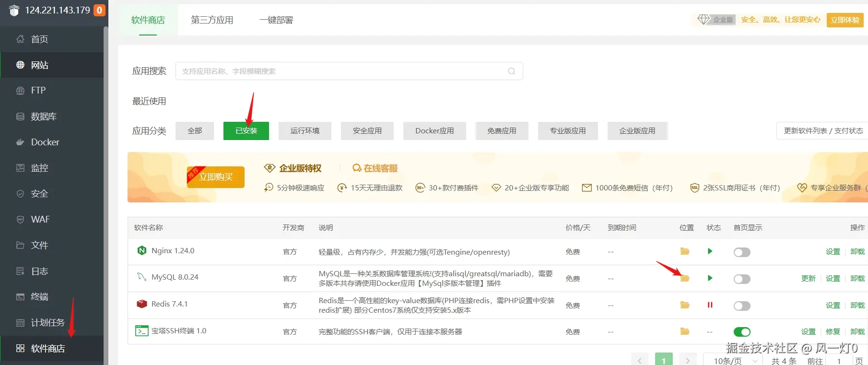This screenshot has width=868, height=365.
Task: Open the MySQL folder location icon
Action: [685, 278]
